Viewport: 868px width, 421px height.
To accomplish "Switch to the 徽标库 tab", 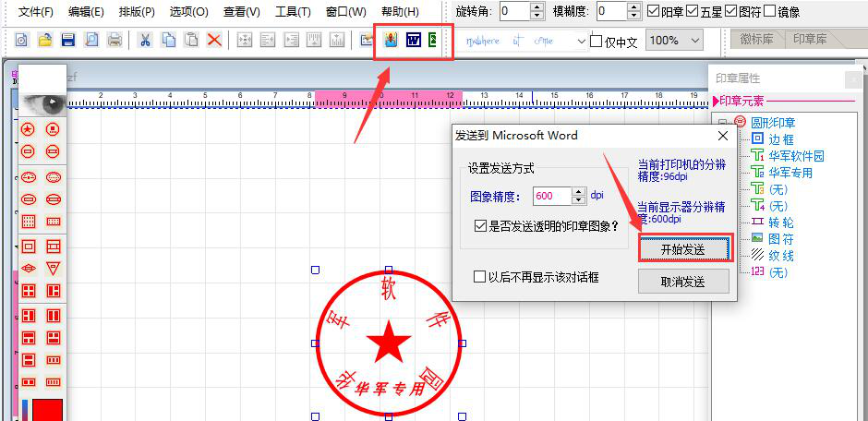I will click(757, 40).
